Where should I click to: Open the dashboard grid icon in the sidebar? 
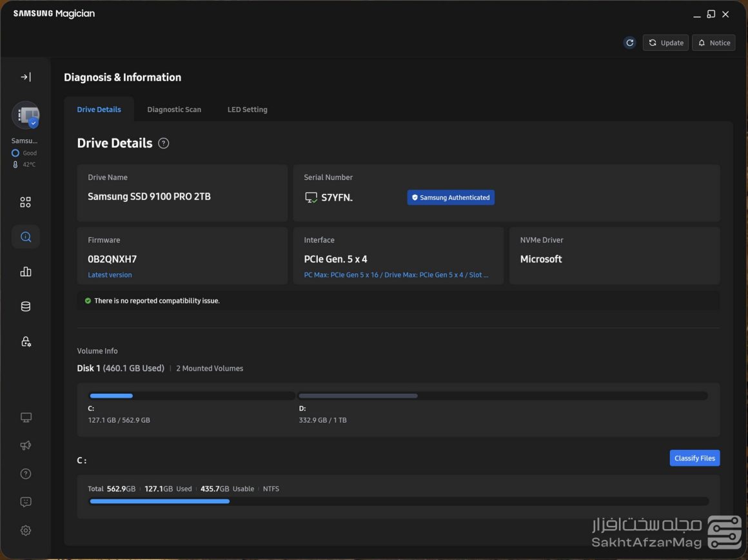tap(26, 202)
